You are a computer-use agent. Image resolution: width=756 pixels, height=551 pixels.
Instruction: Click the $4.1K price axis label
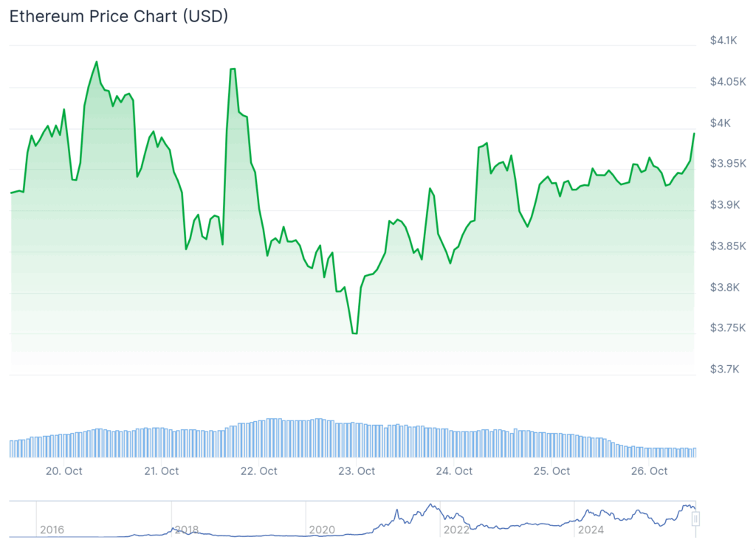[724, 41]
